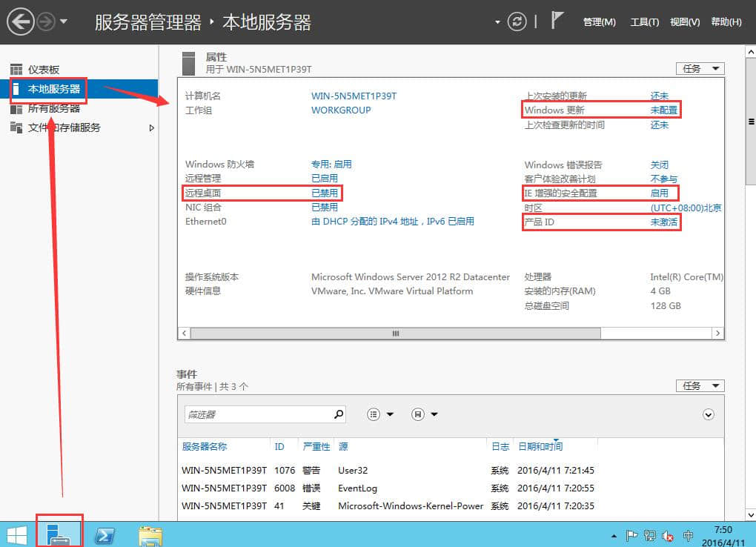
Task: Open the 帮助(H) menu
Action: (726, 22)
